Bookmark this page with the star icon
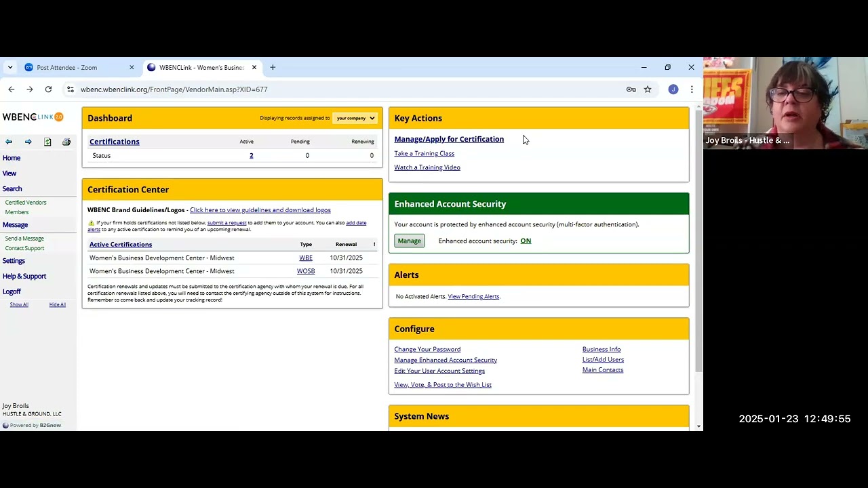 [x=648, y=89]
